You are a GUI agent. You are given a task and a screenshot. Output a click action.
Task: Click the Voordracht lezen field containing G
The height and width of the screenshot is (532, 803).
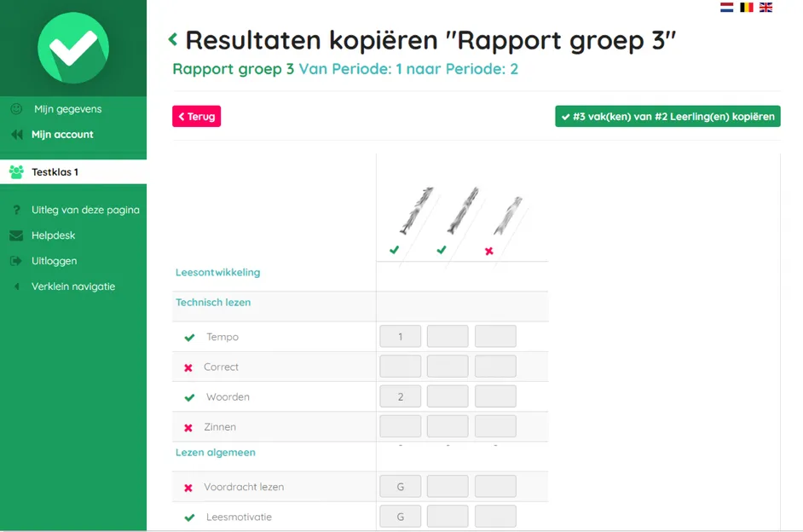(x=401, y=487)
